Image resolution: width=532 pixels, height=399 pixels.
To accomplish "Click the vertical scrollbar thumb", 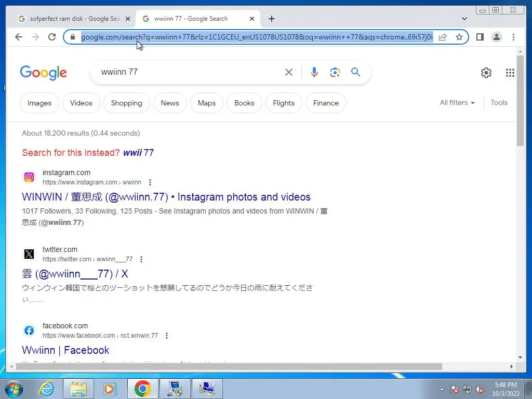I will tap(520, 101).
